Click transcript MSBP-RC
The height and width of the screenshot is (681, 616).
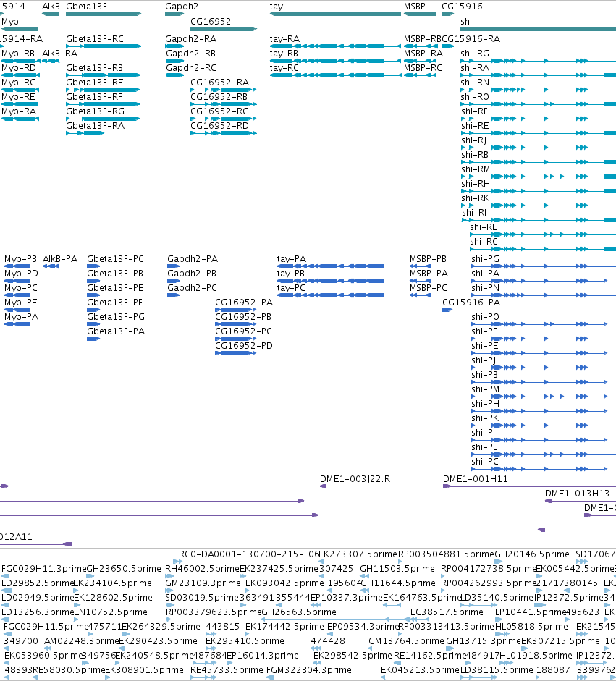coord(420,75)
